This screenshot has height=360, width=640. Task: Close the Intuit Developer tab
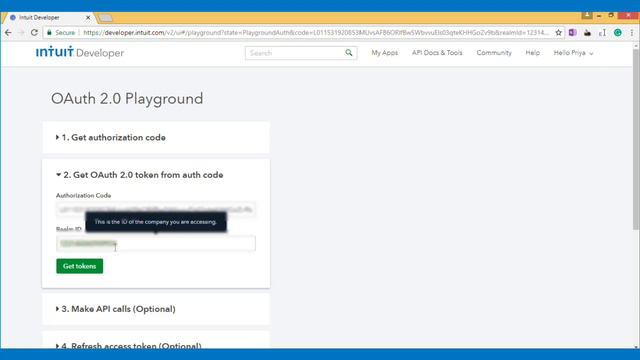[88, 18]
